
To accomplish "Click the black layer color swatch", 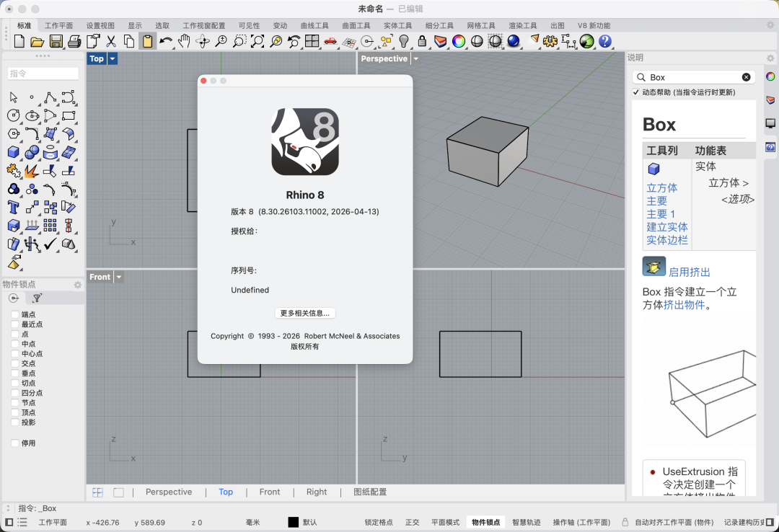I will click(293, 522).
